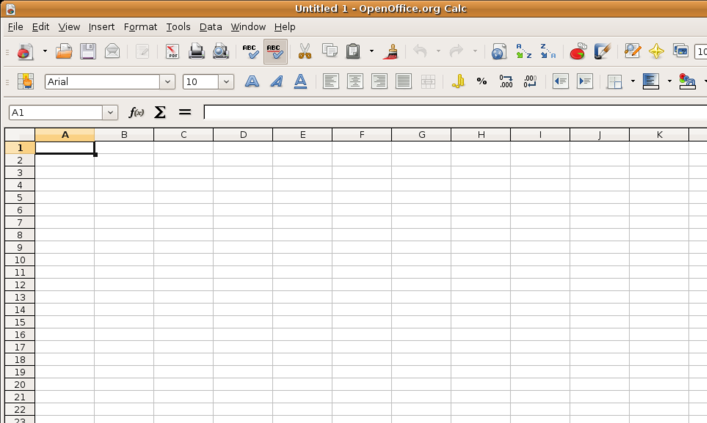Screen dimensions: 707x423
Task: Click the Function equals button
Action: (185, 112)
